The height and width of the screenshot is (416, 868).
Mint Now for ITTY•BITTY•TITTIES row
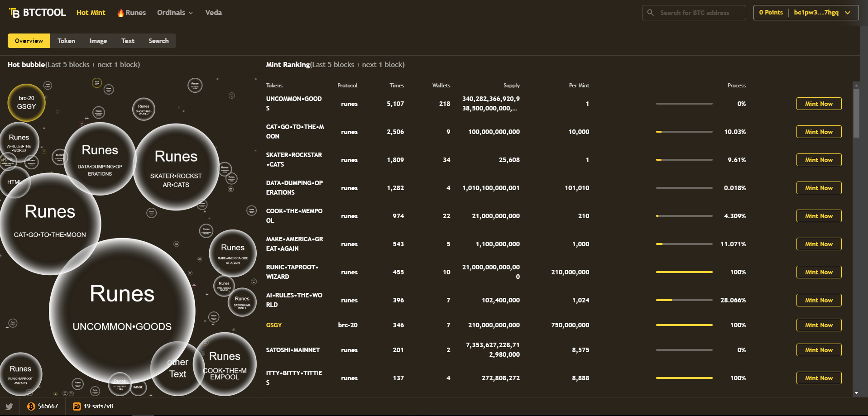819,378
